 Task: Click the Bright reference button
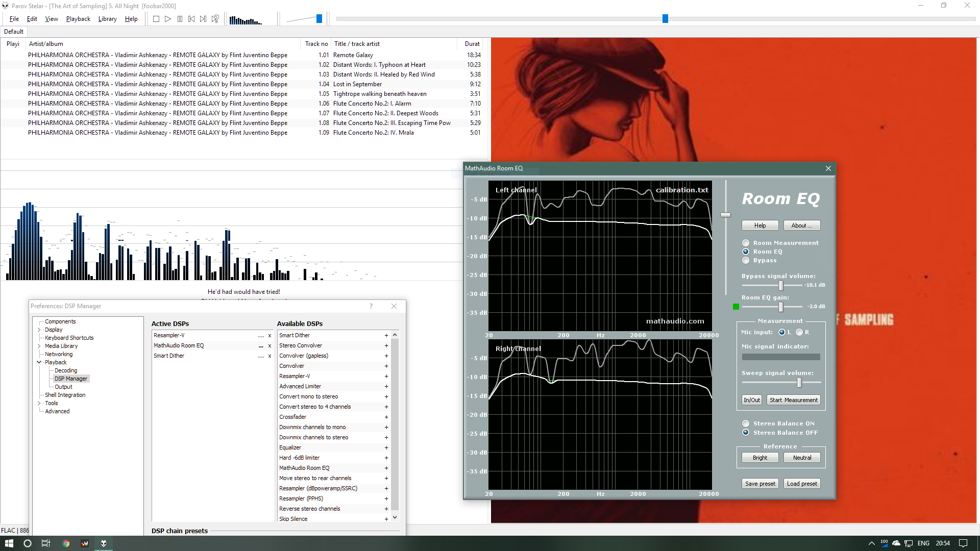(760, 458)
